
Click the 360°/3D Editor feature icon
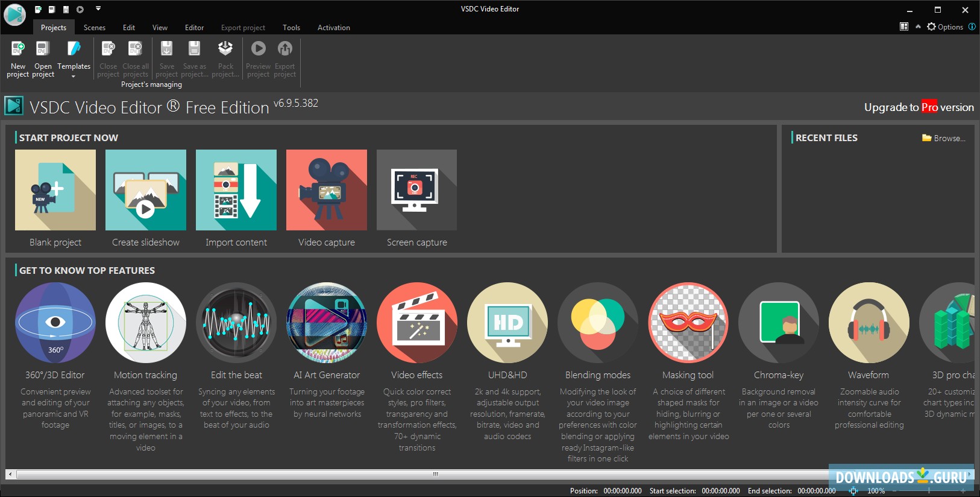(x=55, y=323)
